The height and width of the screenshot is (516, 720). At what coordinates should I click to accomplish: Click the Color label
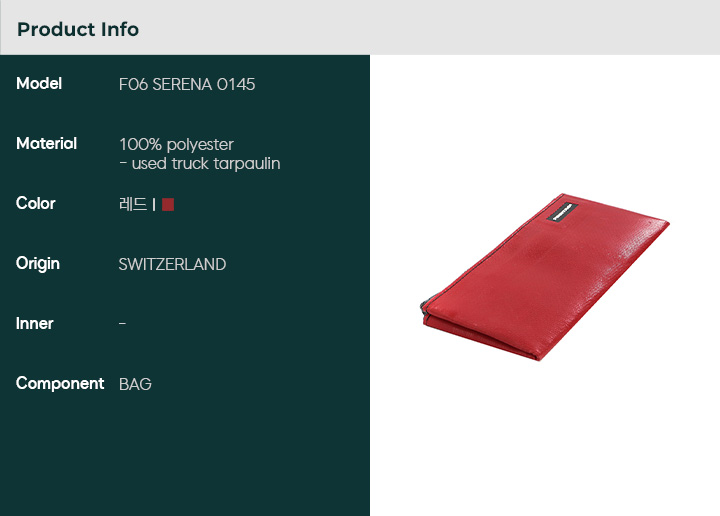tap(36, 203)
